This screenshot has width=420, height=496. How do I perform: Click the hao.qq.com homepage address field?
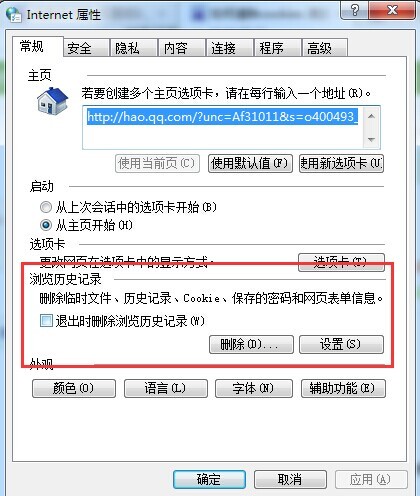click(x=223, y=127)
